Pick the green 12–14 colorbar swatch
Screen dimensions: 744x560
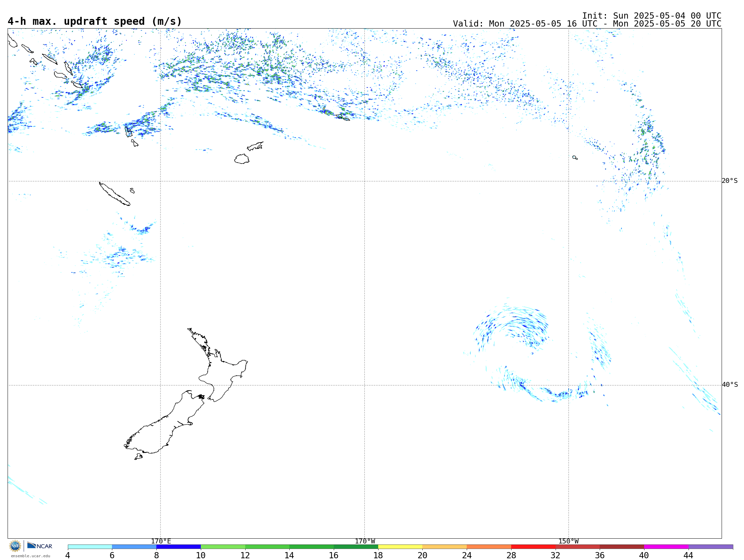tap(267, 547)
